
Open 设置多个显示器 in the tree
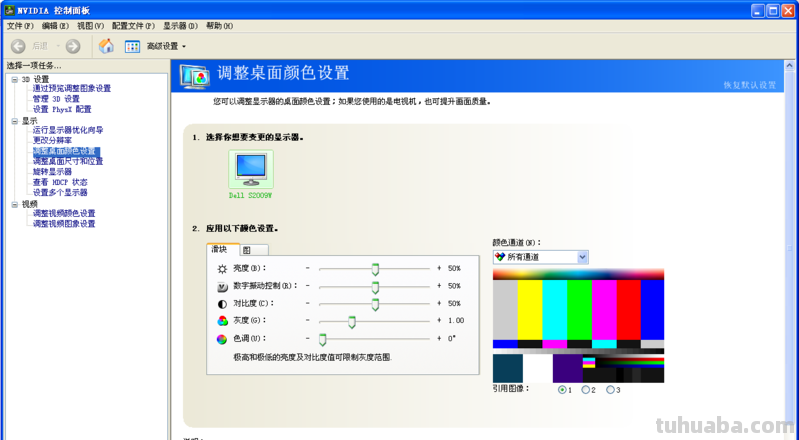(60, 192)
